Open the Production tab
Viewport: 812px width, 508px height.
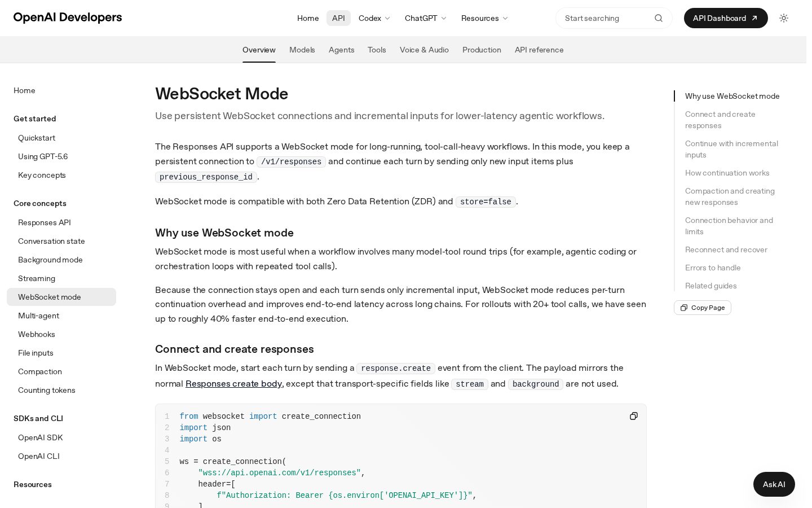[482, 50]
